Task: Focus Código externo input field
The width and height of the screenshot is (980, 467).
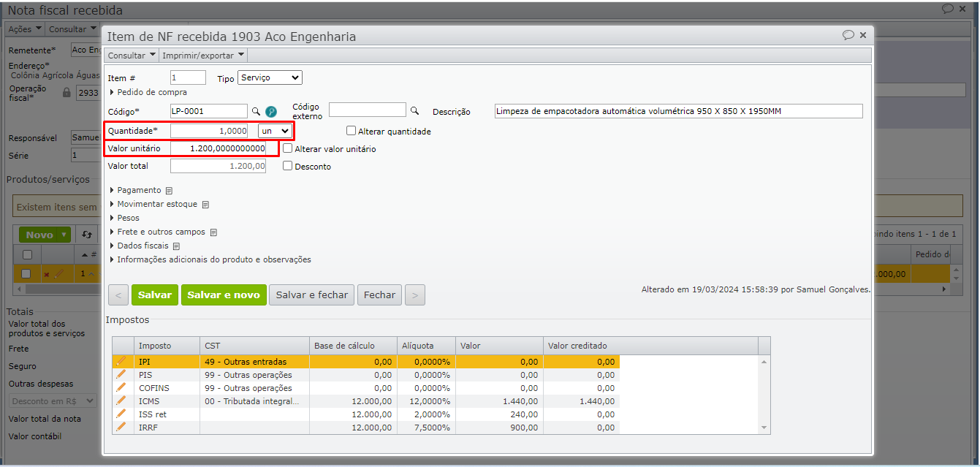Action: pos(368,110)
